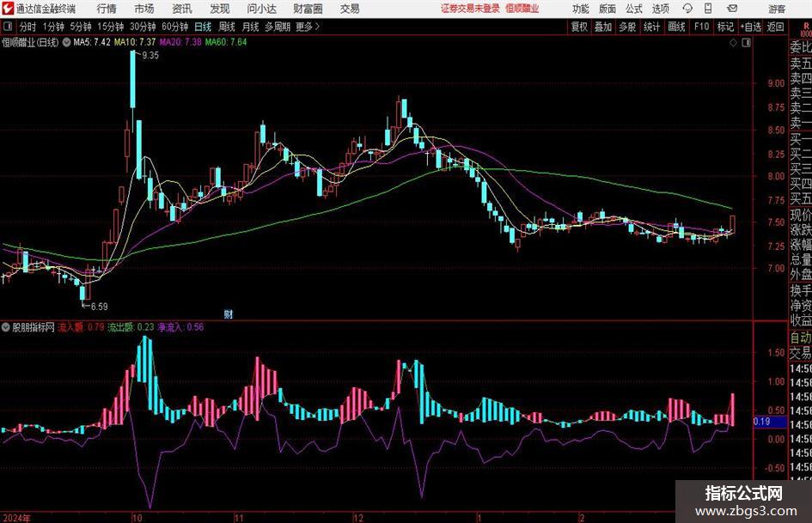Image resolution: width=812 pixels, height=523 pixels.
Task: Open the 版面 menu
Action: point(607,9)
